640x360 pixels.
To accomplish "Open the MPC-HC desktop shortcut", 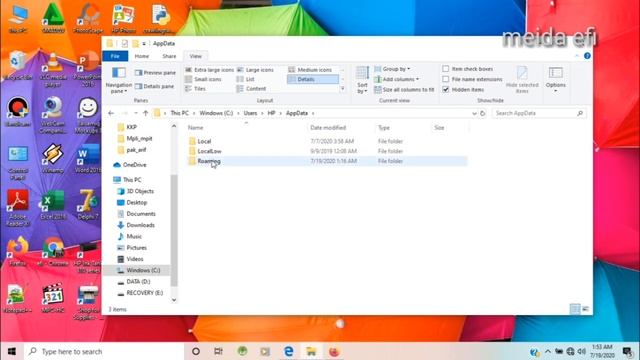I will pyautogui.click(x=53, y=298).
